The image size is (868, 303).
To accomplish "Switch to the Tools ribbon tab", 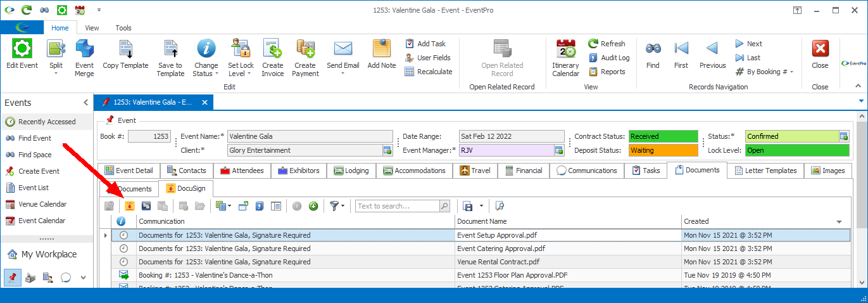I will (123, 28).
